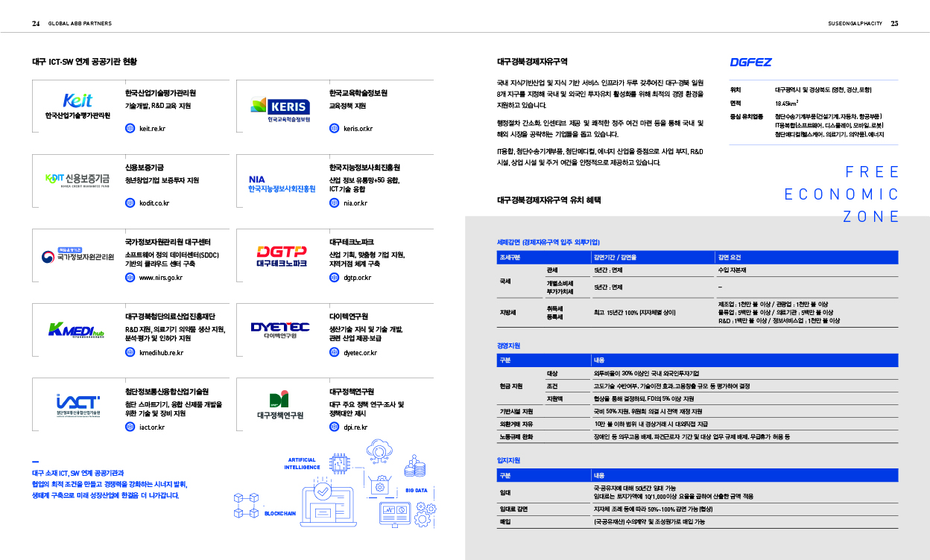Click the DGFEZ logo

click(750, 63)
